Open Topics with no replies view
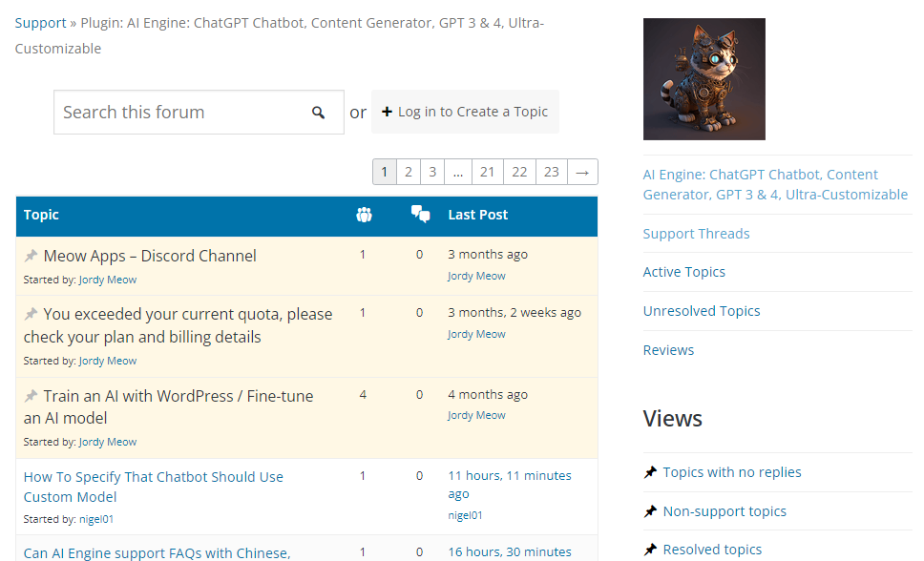The width and height of the screenshot is (924, 561). [732, 472]
